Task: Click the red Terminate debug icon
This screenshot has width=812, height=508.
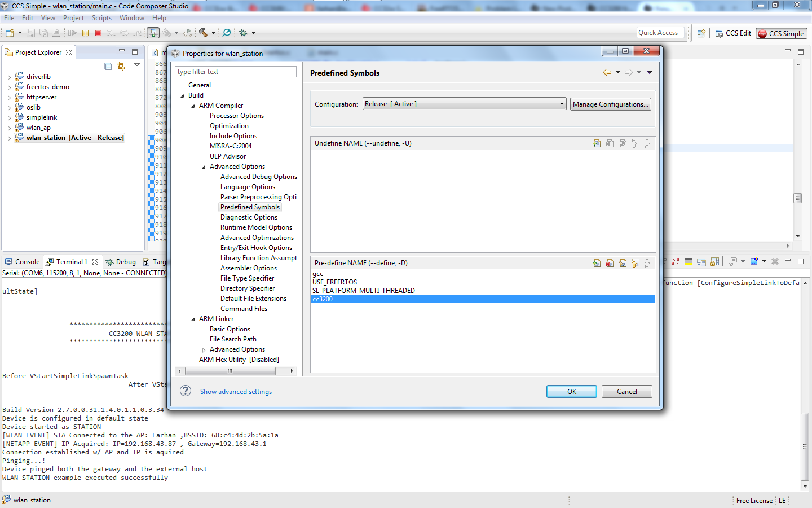Action: (x=98, y=33)
